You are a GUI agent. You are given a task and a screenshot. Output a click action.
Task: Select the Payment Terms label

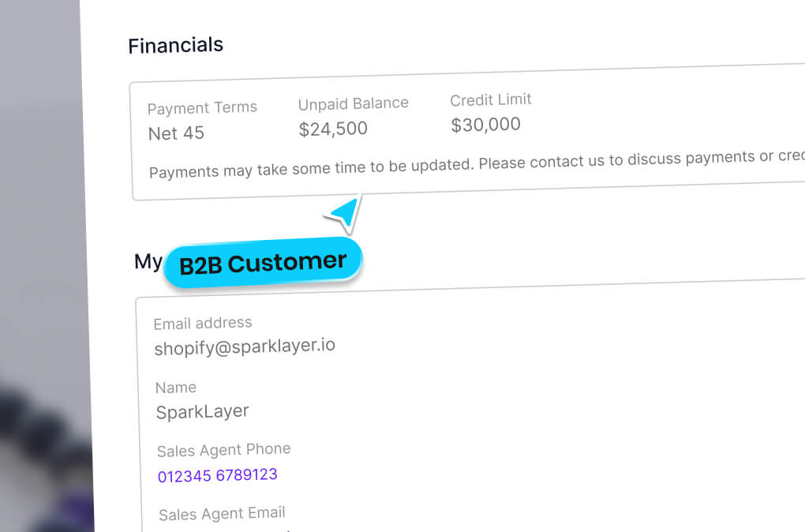pos(202,108)
